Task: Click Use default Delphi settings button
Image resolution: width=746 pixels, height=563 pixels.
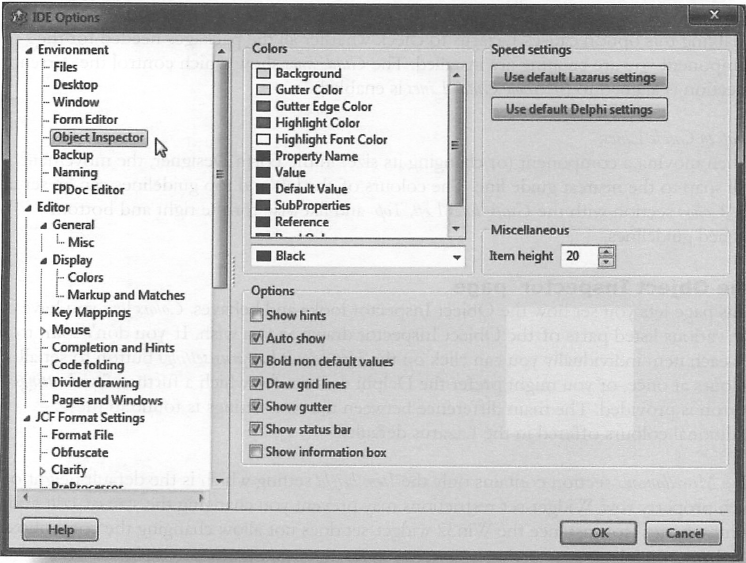Action: click(579, 109)
